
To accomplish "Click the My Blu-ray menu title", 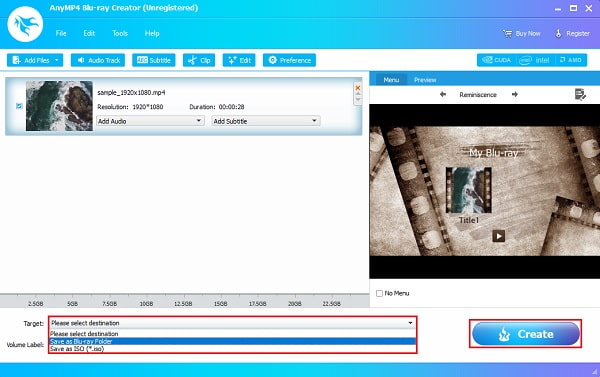I will [x=493, y=153].
